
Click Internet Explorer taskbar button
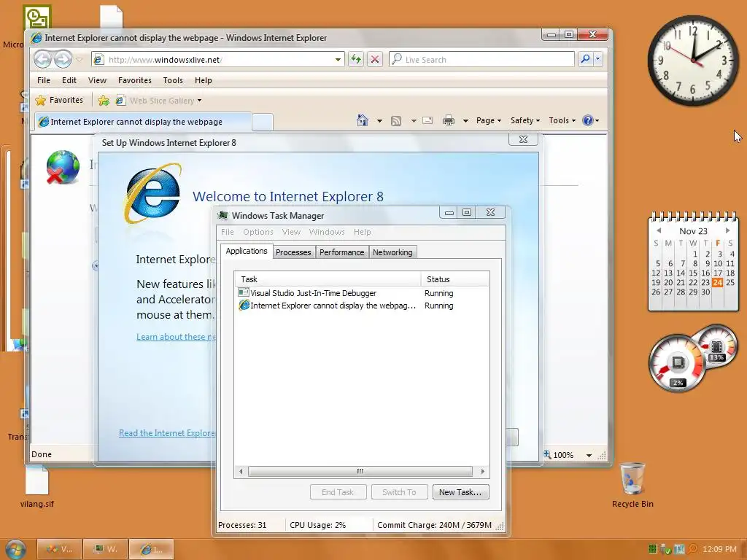coord(151,549)
